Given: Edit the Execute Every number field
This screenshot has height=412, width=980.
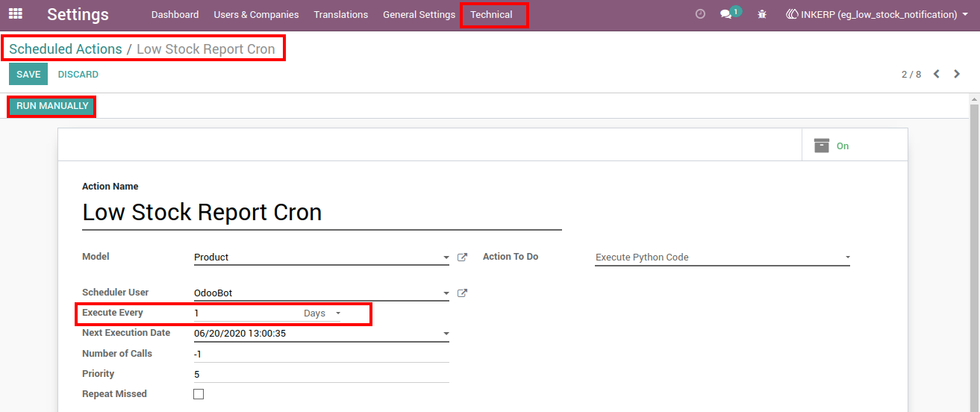Looking at the screenshot, I should 246,313.
